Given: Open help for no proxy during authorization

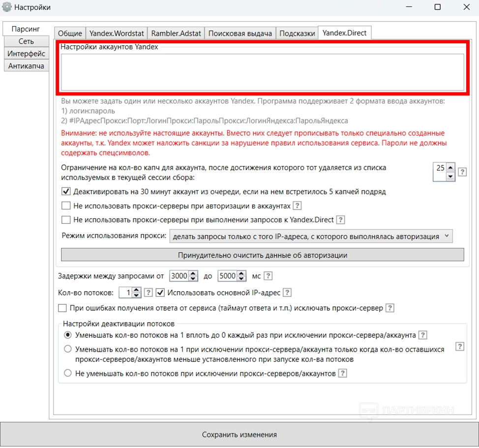Looking at the screenshot, I should click(x=297, y=206).
